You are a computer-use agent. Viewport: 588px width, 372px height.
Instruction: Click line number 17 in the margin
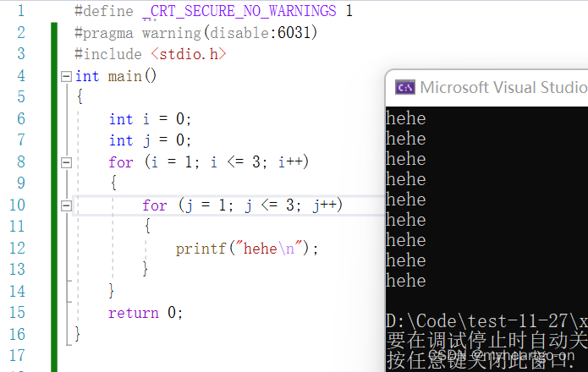(17, 355)
